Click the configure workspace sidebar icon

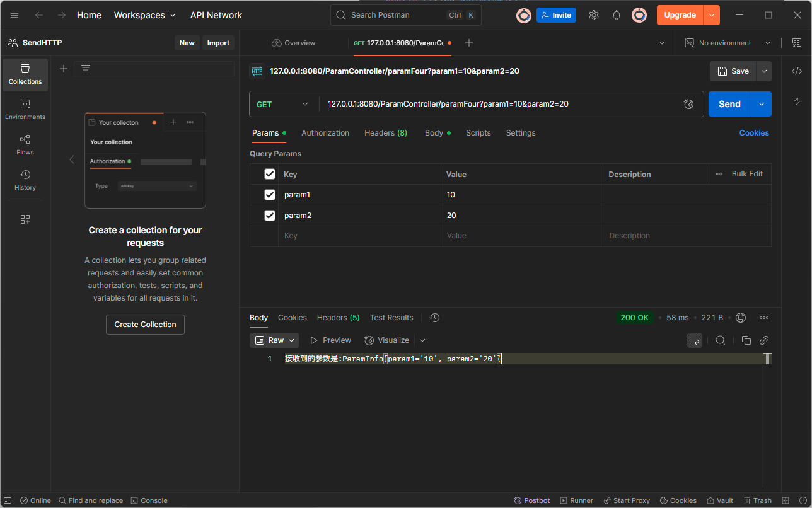coord(25,219)
